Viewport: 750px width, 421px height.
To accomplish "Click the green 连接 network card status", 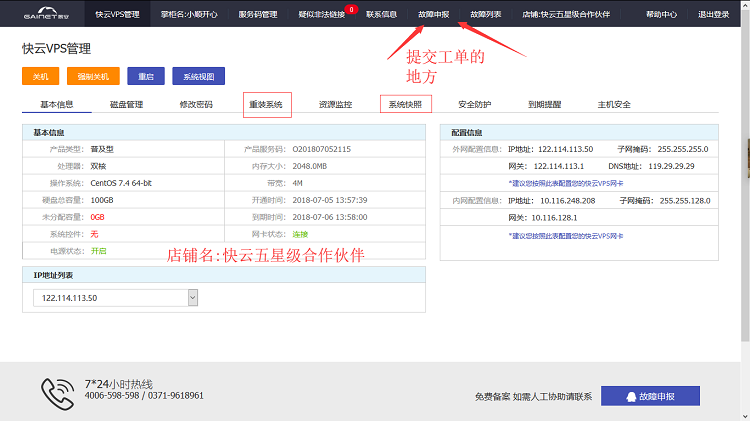I will pos(300,234).
